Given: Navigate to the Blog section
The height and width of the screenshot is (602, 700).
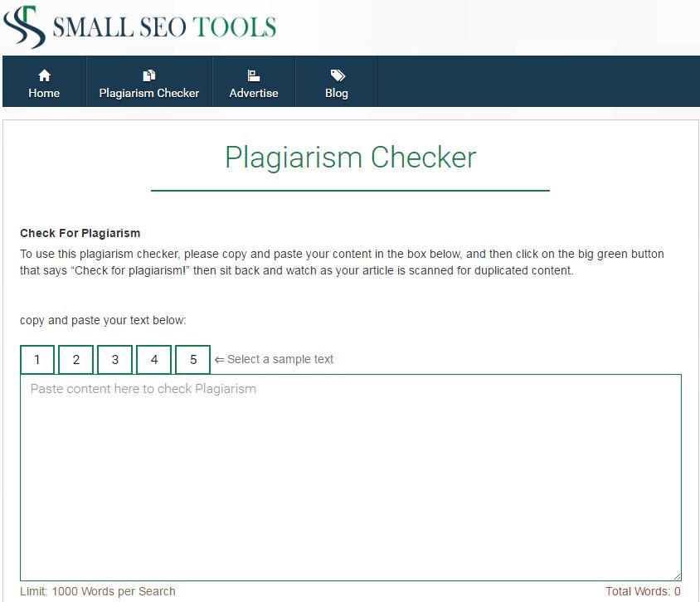Looking at the screenshot, I should click(335, 83).
